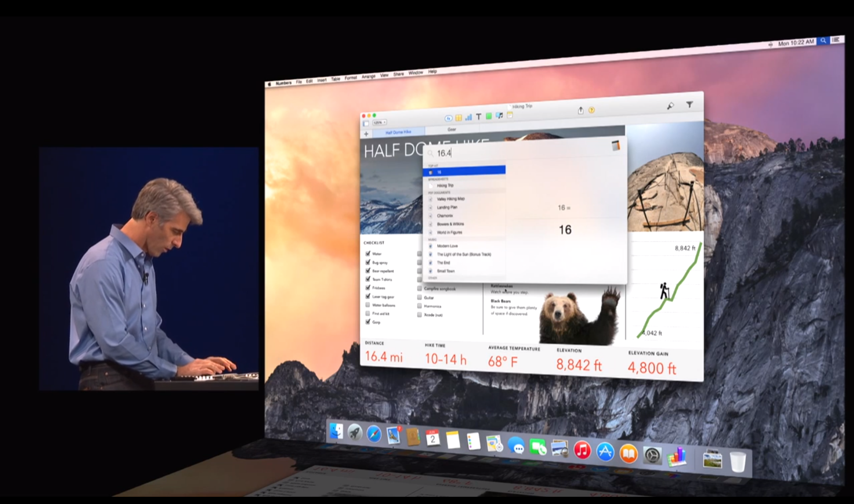Click the 68° F average temperature value
Viewport: 854px width, 504px height.
503,362
